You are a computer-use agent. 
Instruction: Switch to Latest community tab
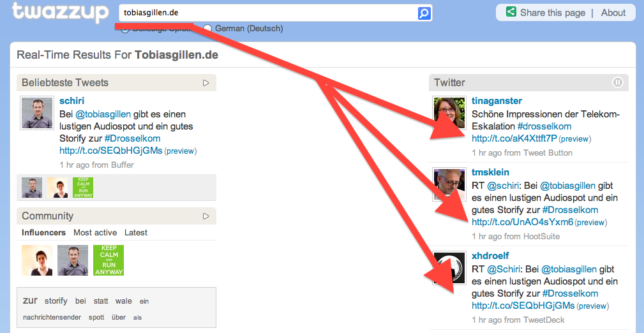[x=135, y=232]
